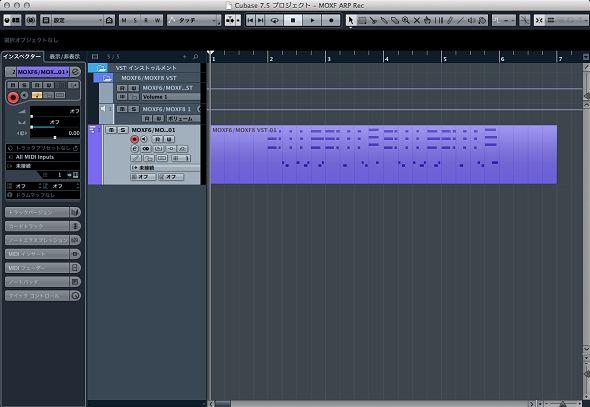Image resolution: width=590 pixels, height=407 pixels.
Task: Click the add track plus icon
Action: click(184, 57)
